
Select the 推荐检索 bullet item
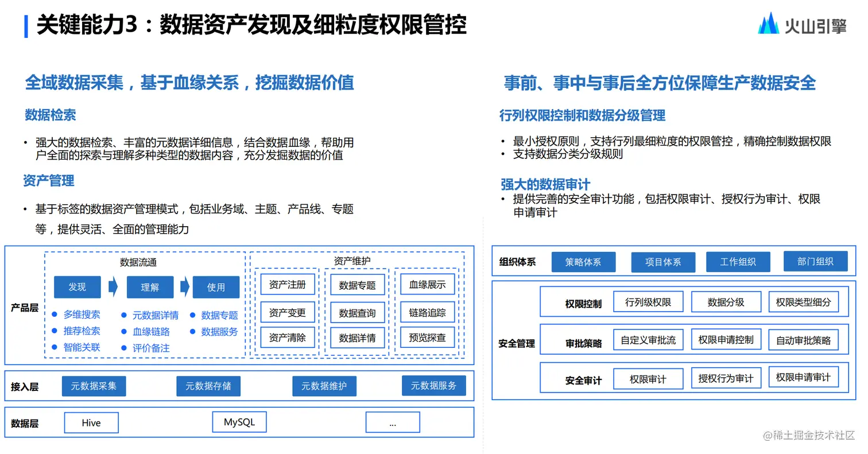(x=76, y=331)
